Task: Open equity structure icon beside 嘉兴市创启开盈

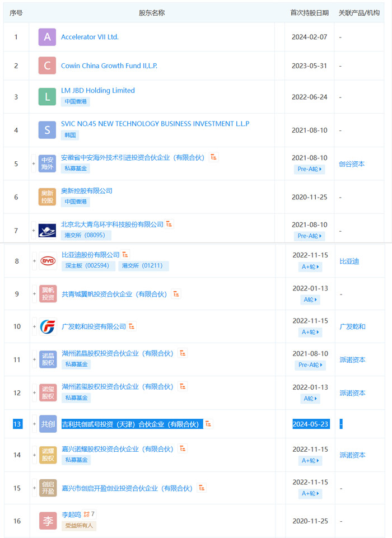Action: [x=202, y=488]
